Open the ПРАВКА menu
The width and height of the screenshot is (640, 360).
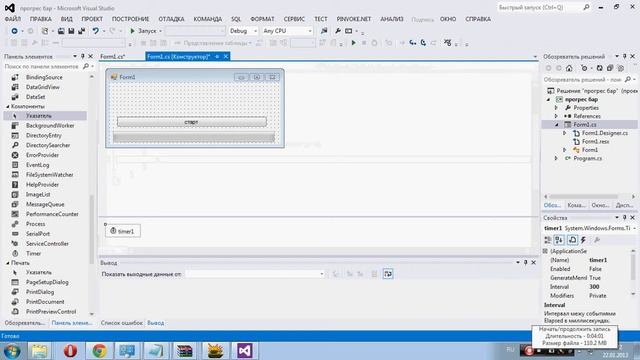40,19
